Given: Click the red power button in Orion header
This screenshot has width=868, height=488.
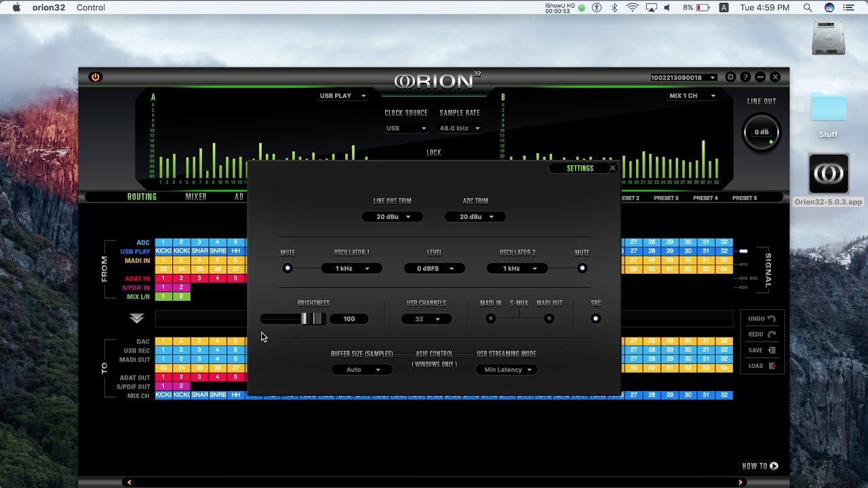Looking at the screenshot, I should coord(95,77).
